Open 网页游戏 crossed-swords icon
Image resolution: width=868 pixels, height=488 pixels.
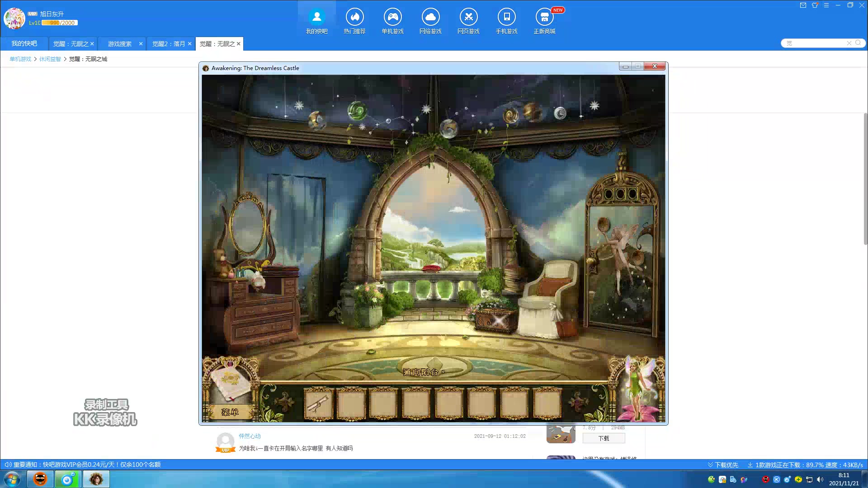point(468,17)
